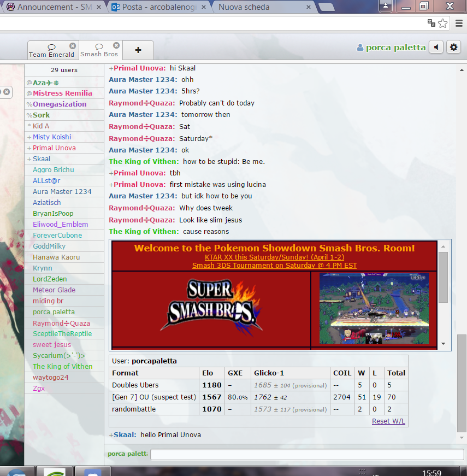Click Skaal's name in the hello message
The height and width of the screenshot is (476, 467).
[125, 434]
